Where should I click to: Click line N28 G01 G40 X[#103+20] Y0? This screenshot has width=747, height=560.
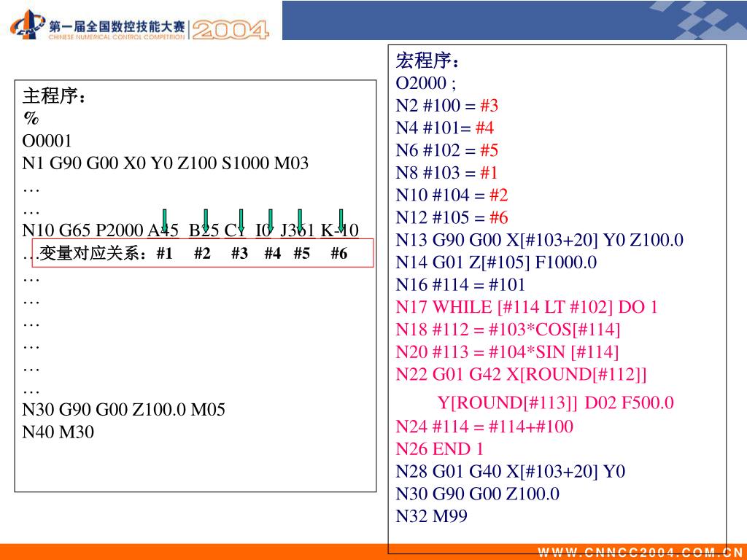click(x=510, y=472)
